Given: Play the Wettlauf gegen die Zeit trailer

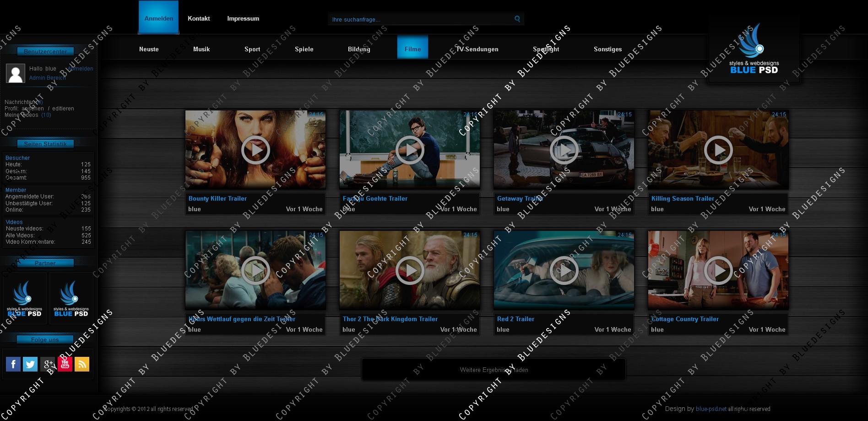Looking at the screenshot, I should (255, 270).
